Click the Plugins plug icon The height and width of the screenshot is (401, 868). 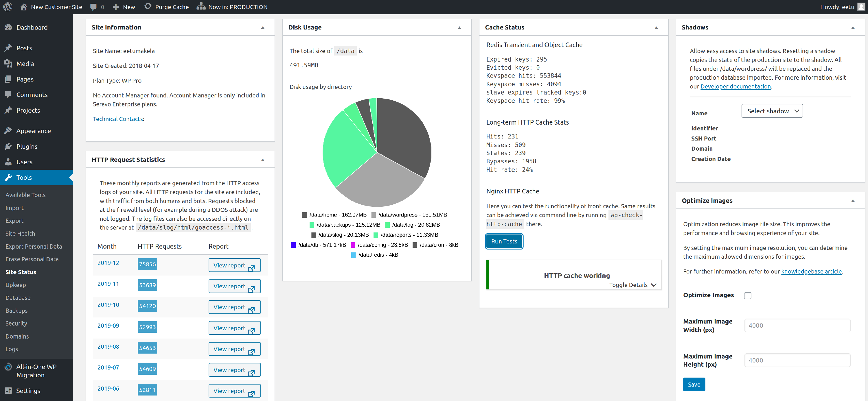(x=8, y=146)
